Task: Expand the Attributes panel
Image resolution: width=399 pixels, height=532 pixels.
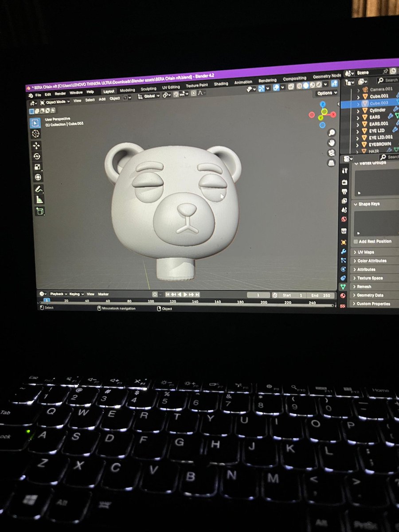Action: coord(375,270)
